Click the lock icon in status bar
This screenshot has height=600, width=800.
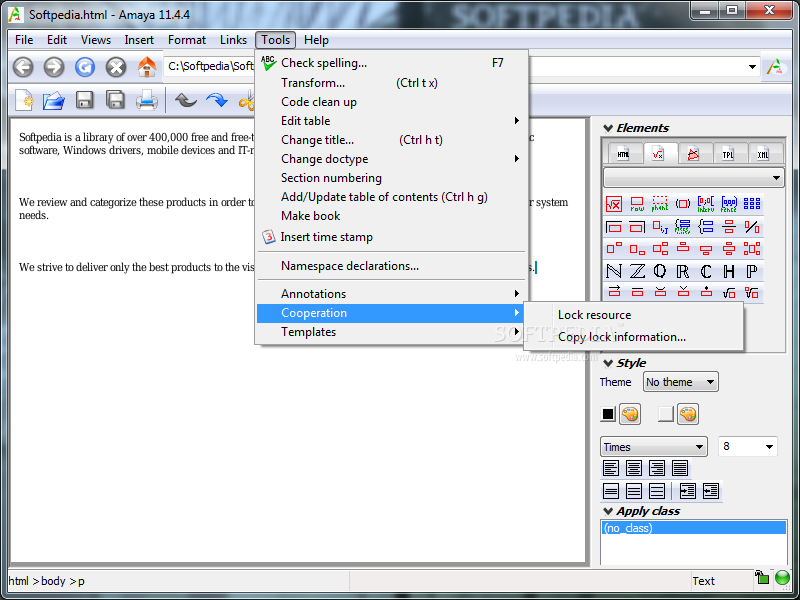click(762, 577)
